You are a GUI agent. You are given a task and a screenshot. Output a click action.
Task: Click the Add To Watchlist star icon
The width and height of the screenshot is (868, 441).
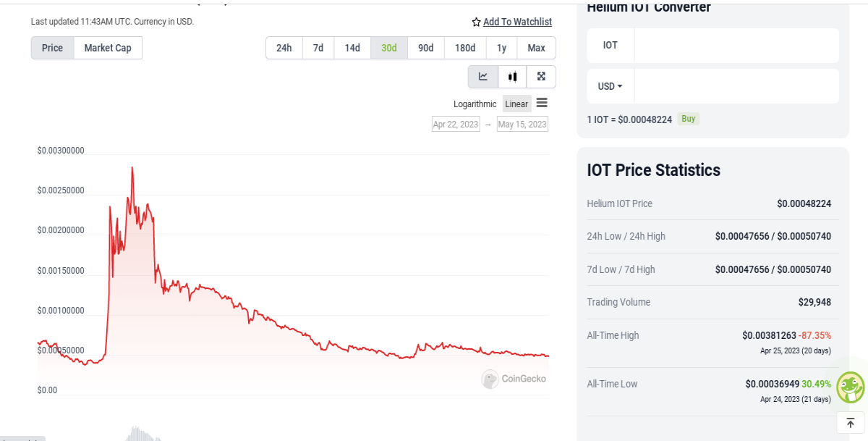pos(476,22)
